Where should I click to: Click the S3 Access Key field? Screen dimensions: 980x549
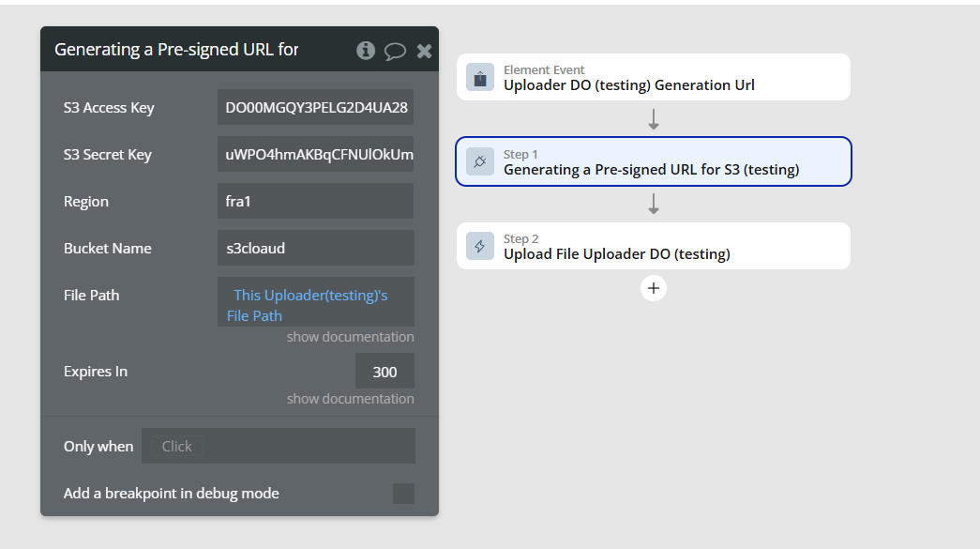pos(315,108)
